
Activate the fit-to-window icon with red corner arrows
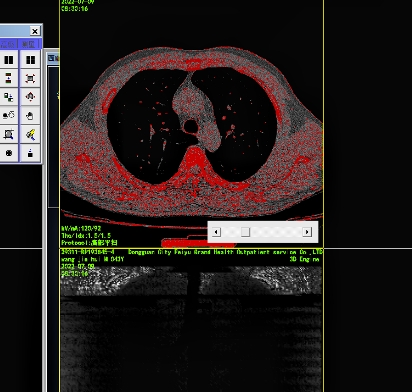[x=30, y=78]
